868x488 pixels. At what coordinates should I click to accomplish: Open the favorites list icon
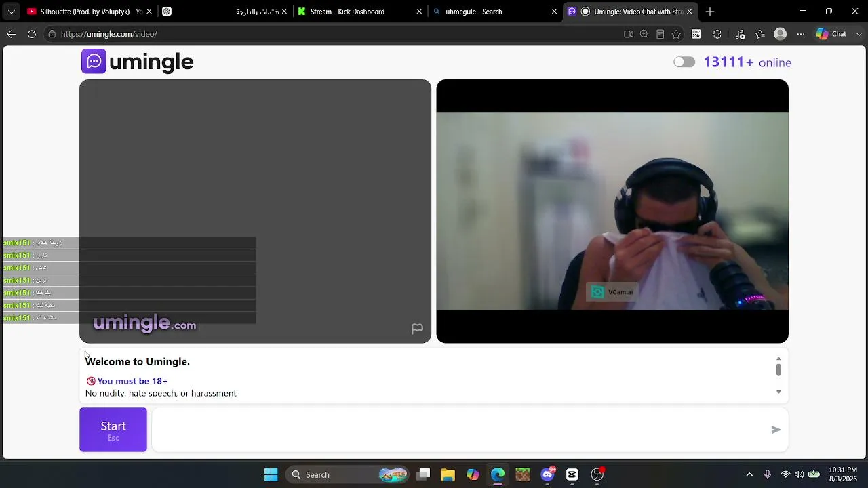pos(760,34)
